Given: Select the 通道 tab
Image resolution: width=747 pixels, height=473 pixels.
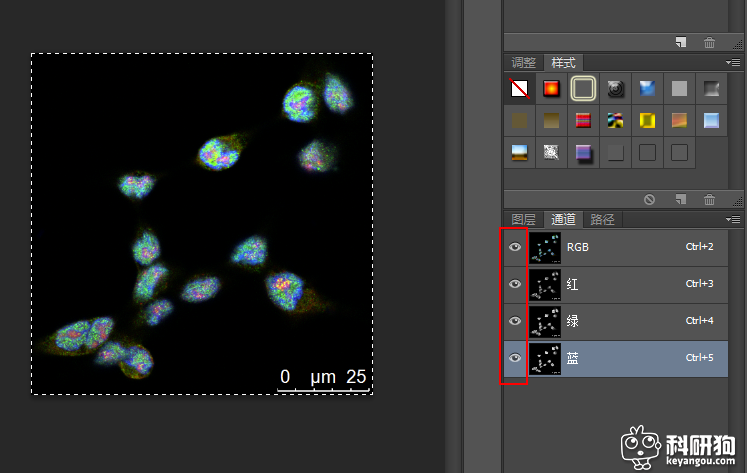Looking at the screenshot, I should [x=563, y=219].
